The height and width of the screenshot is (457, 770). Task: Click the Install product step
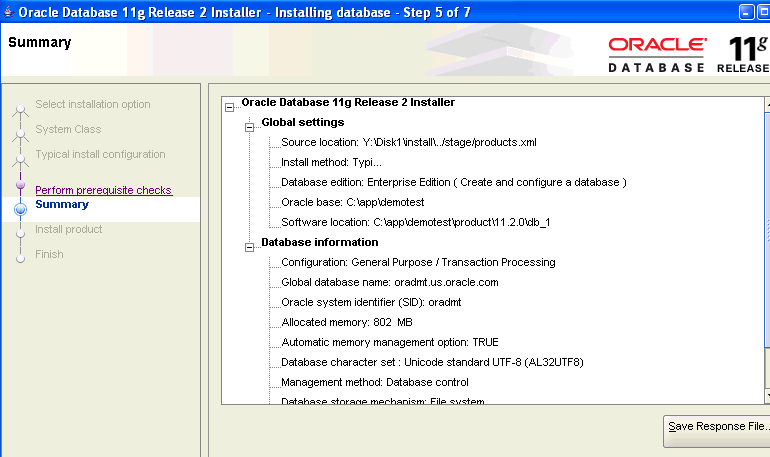pos(69,229)
